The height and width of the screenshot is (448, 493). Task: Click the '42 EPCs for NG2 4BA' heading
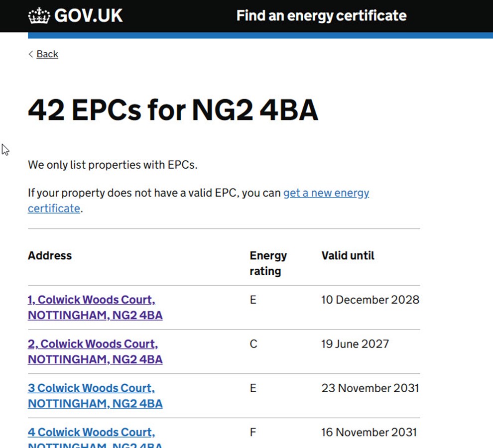click(173, 110)
